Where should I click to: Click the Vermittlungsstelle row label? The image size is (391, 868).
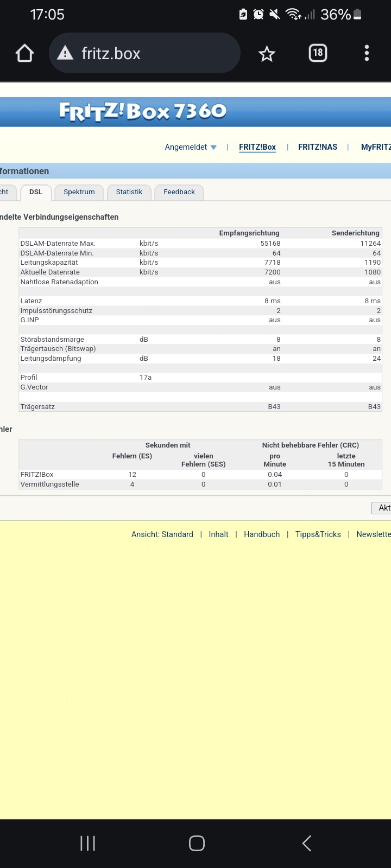49,484
